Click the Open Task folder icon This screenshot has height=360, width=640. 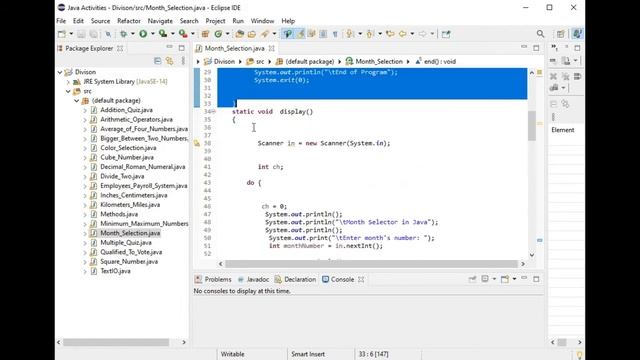click(252, 34)
